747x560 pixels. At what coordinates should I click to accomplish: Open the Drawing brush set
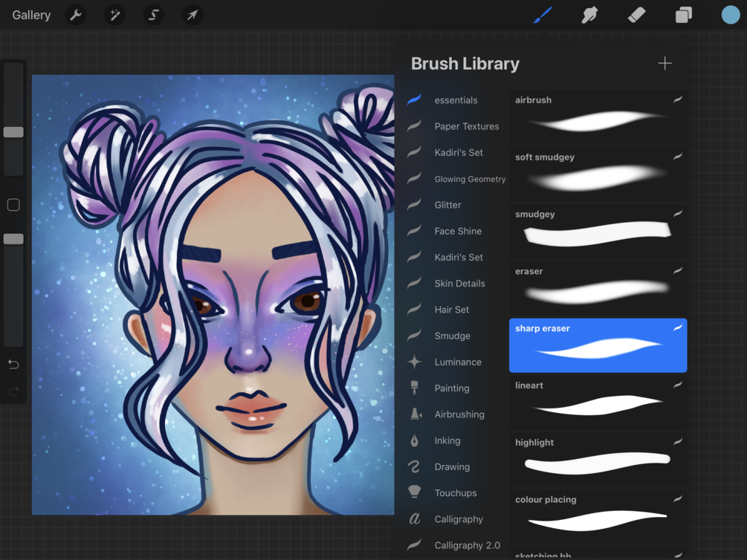point(452,466)
